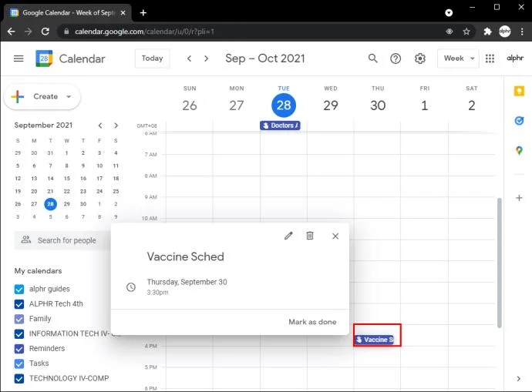Open the Chrome profile avatar

pos(504,32)
